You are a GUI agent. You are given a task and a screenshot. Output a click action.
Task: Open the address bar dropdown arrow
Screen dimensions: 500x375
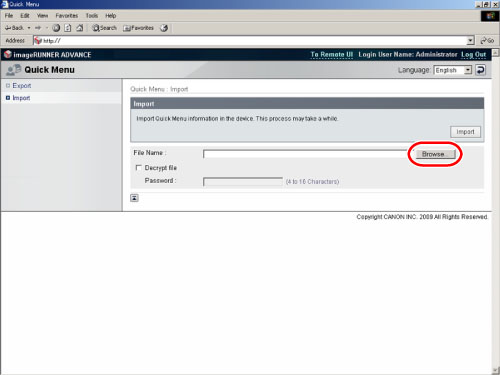coord(470,40)
